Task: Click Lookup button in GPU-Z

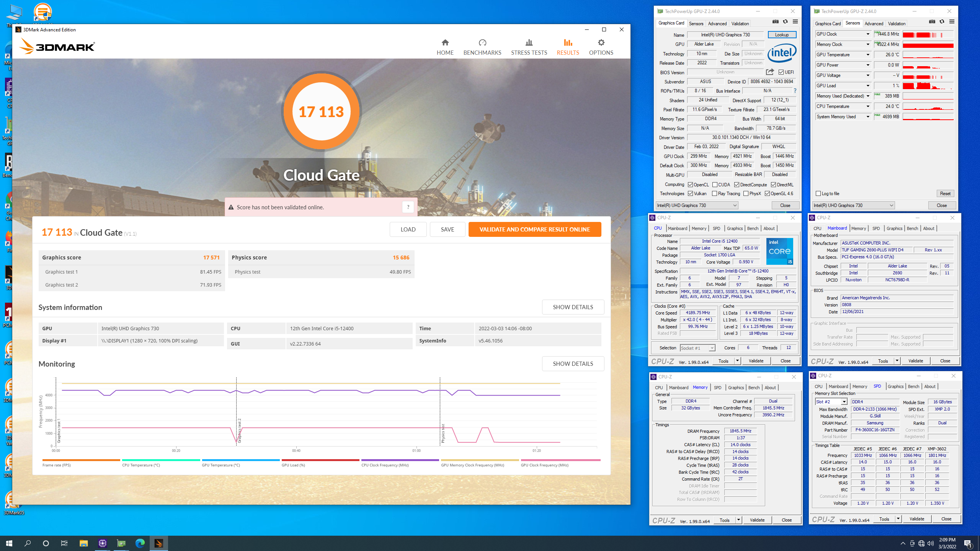Action: (x=782, y=34)
